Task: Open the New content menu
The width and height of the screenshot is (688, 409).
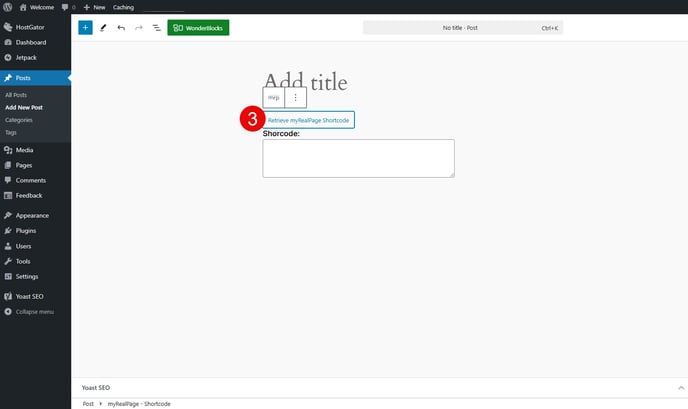Action: click(94, 7)
